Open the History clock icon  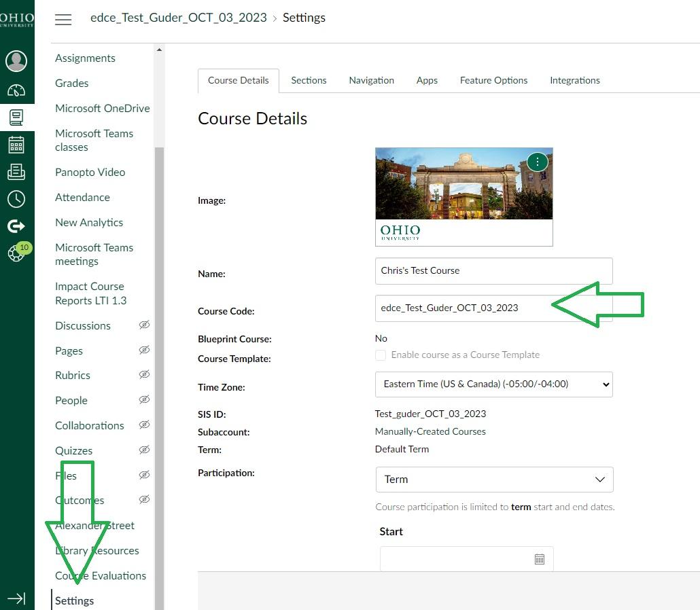16,199
